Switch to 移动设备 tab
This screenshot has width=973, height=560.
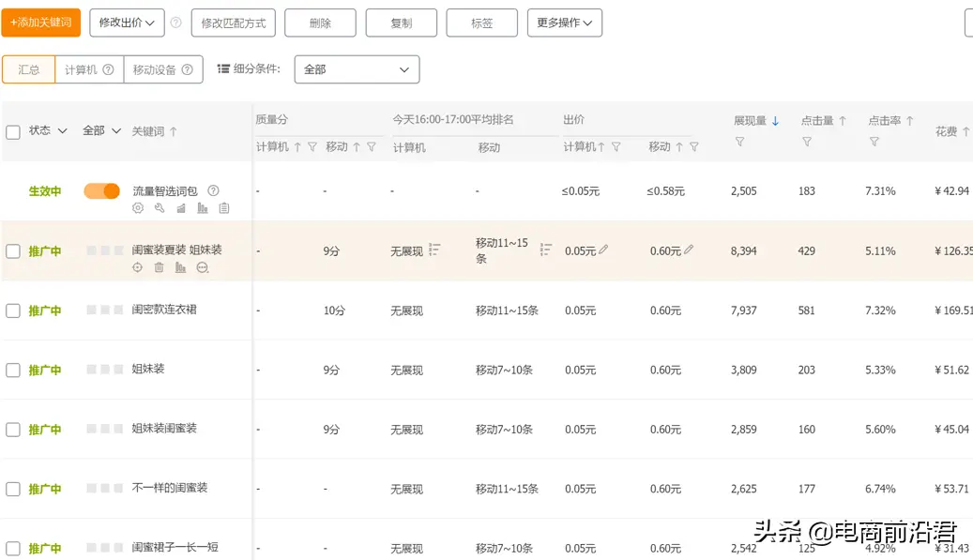[163, 69]
